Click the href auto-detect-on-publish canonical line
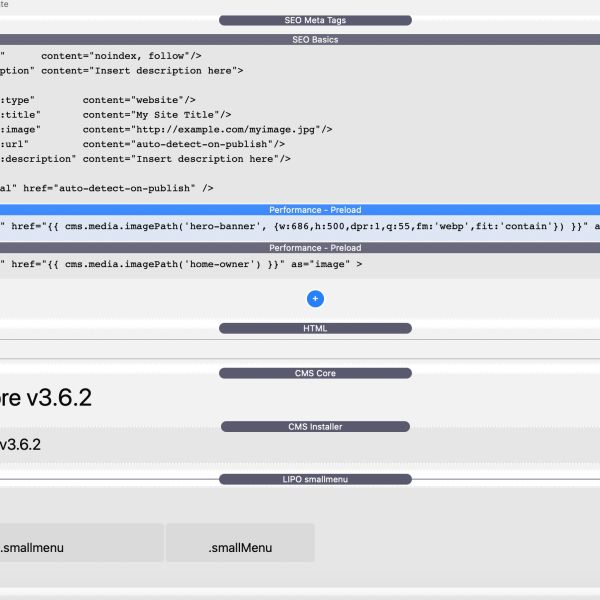The height and width of the screenshot is (600, 600). (107, 188)
